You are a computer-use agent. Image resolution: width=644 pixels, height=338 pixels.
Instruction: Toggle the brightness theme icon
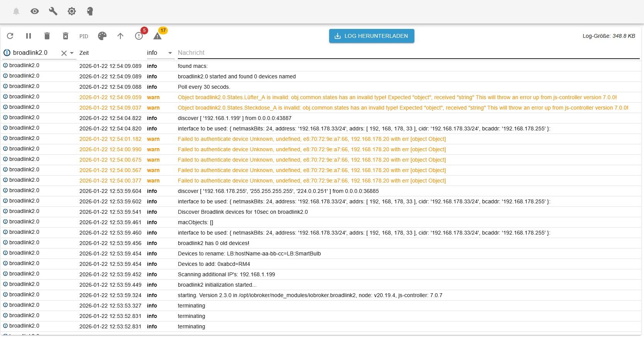[72, 11]
